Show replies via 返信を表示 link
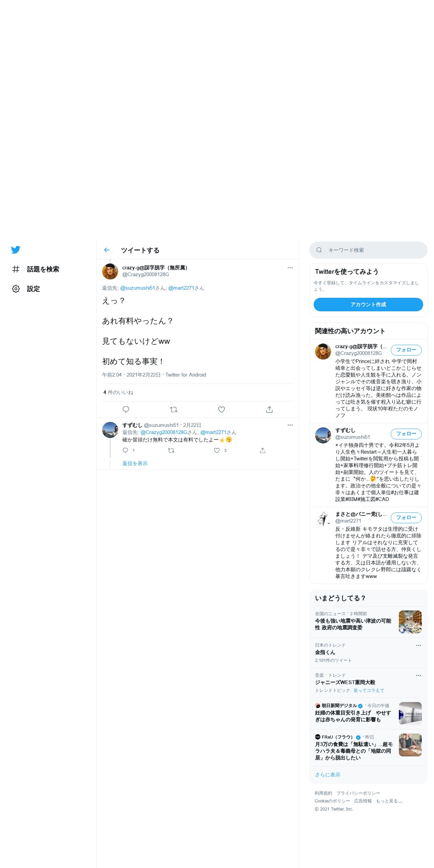Viewport: 434px width, 868px height. click(135, 463)
